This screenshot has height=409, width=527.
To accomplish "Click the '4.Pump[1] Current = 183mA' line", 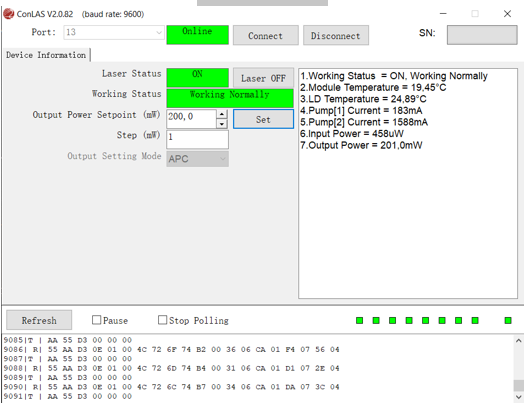I will pyautogui.click(x=361, y=110).
